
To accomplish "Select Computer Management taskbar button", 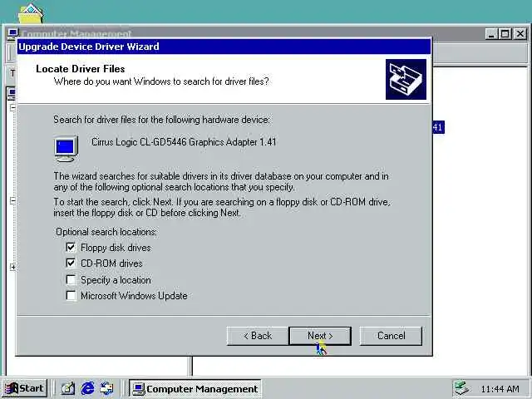I will click(195, 388).
